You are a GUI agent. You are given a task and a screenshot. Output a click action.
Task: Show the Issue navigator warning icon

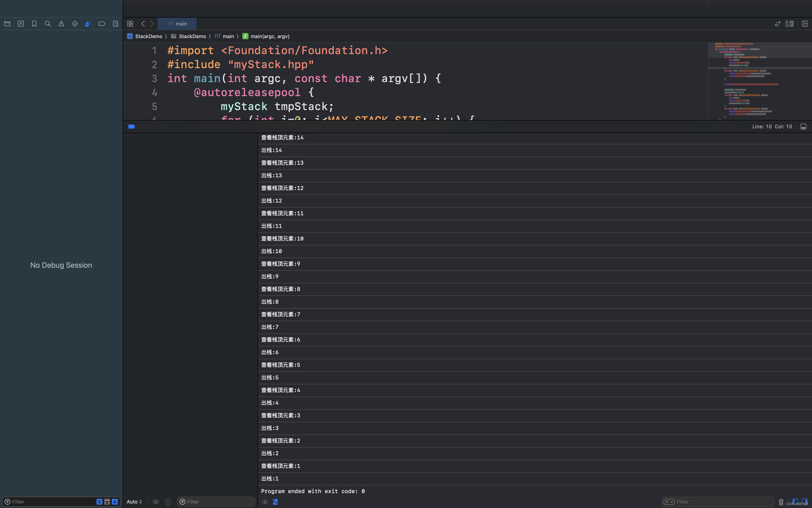(x=61, y=24)
